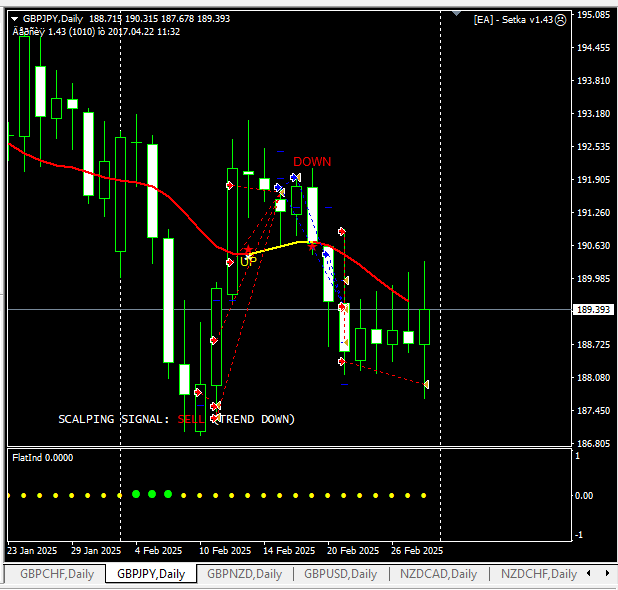618x590 pixels.
Task: Click the GBPJPY,Daily OHLC header text
Action: (126, 19)
